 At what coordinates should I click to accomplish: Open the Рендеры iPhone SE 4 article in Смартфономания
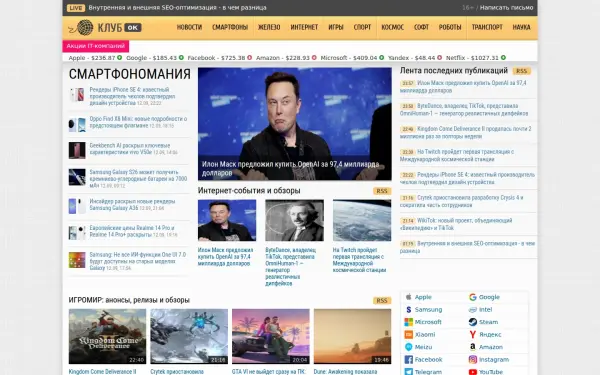coord(132,96)
